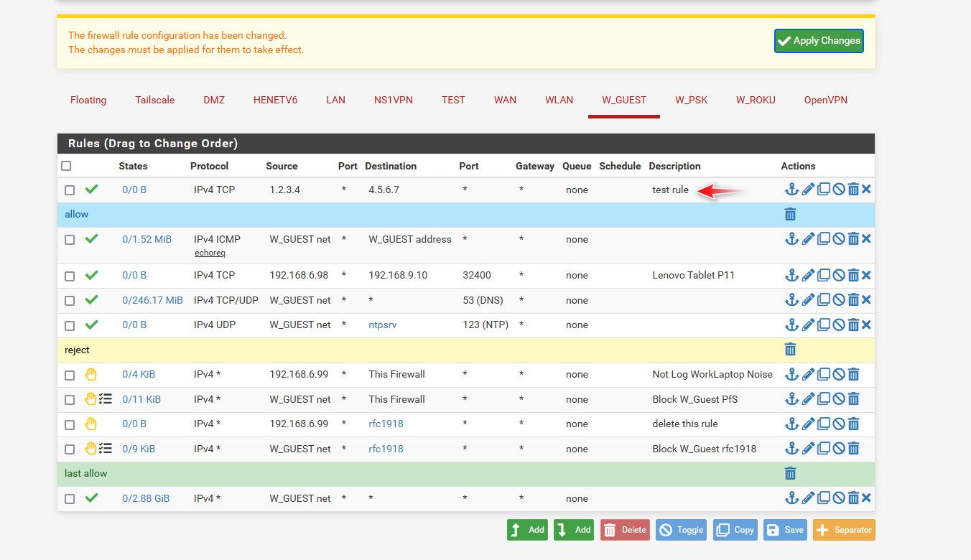Screen dimensions: 971x560
Task: Delete the 'last allow' separator
Action: (790, 473)
